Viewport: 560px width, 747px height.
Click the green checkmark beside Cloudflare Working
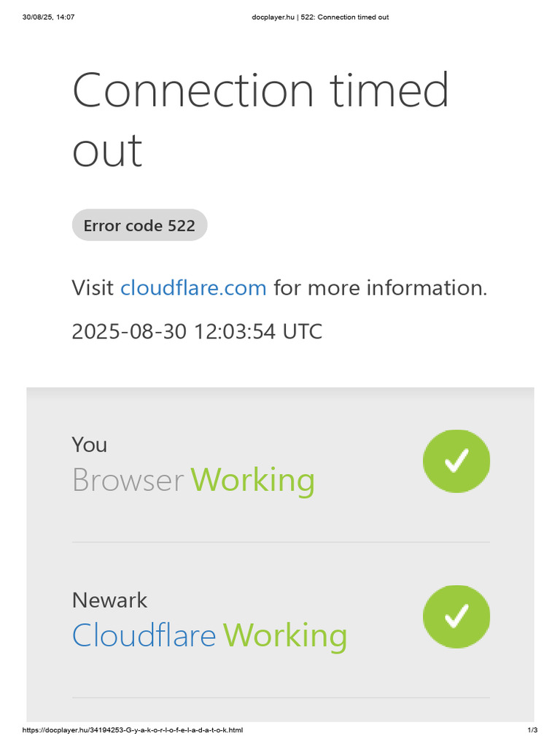pos(456,616)
